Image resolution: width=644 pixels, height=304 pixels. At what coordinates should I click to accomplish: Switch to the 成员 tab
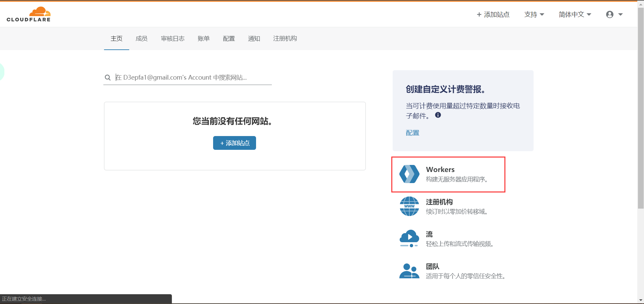point(142,39)
